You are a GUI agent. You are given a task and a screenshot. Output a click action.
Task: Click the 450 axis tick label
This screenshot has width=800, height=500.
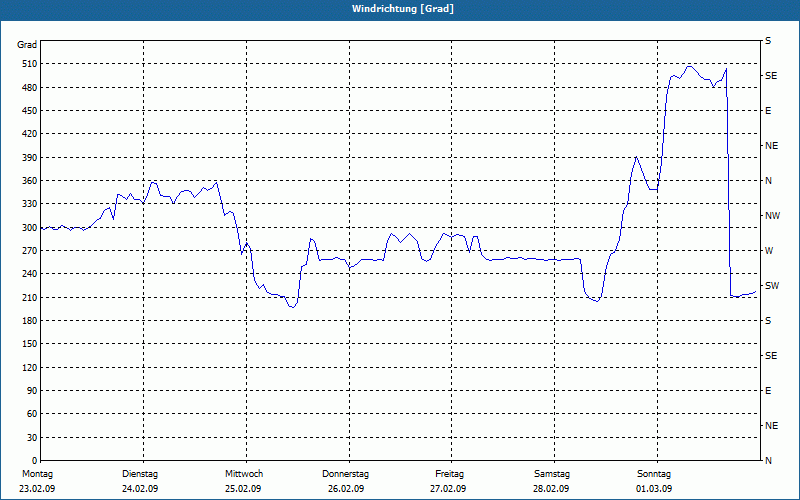[30, 111]
